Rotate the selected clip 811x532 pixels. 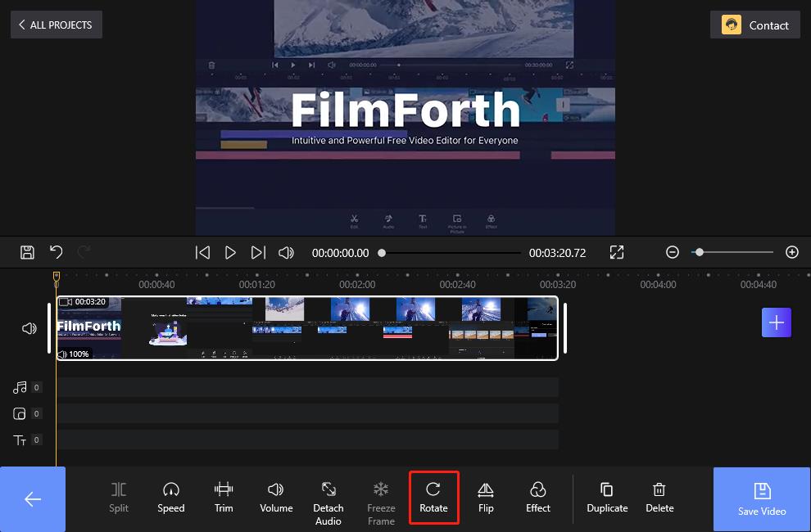coord(433,498)
